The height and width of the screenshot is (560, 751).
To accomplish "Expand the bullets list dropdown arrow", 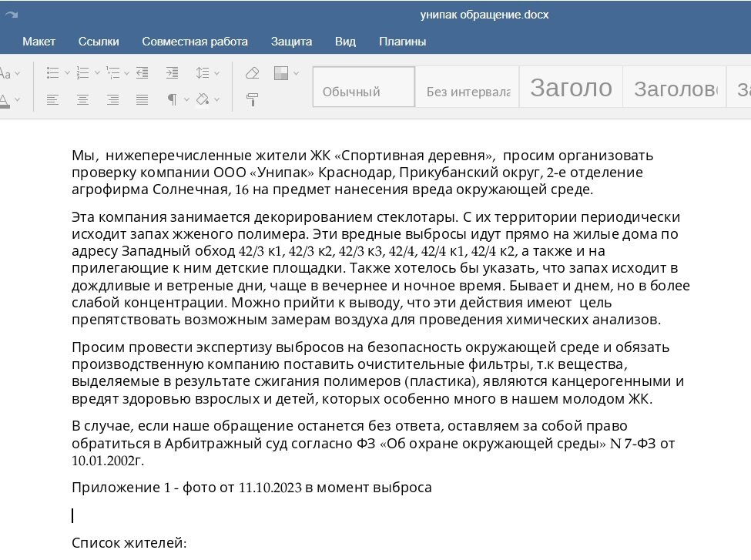I will click(67, 73).
